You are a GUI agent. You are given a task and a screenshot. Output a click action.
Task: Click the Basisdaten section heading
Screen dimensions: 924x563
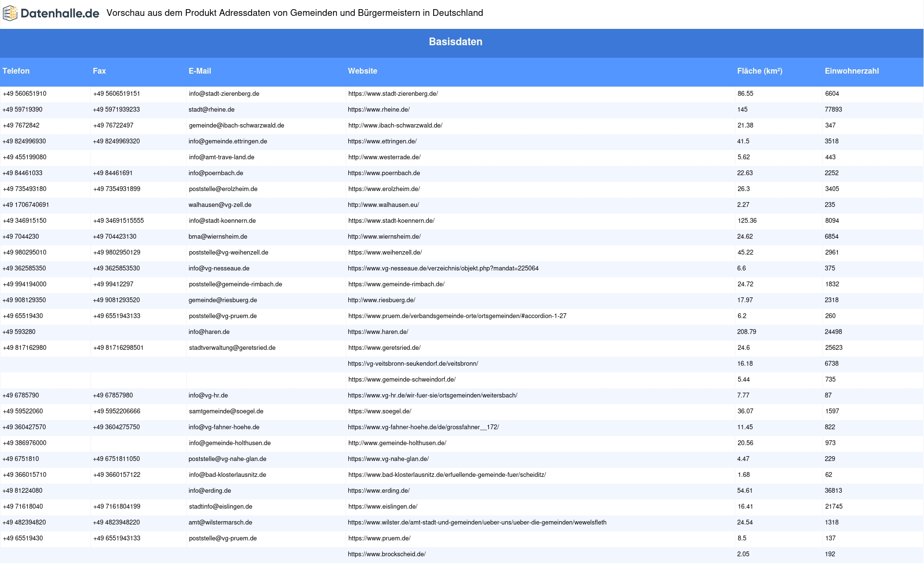tap(455, 42)
